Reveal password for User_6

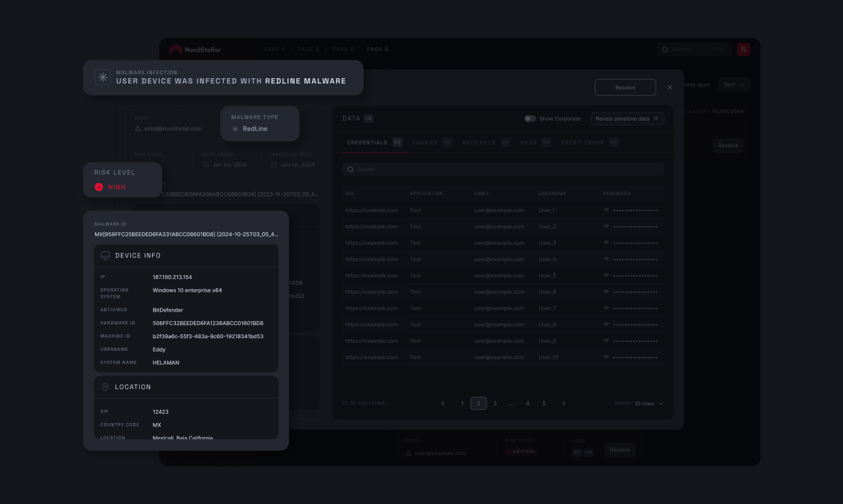(606, 292)
